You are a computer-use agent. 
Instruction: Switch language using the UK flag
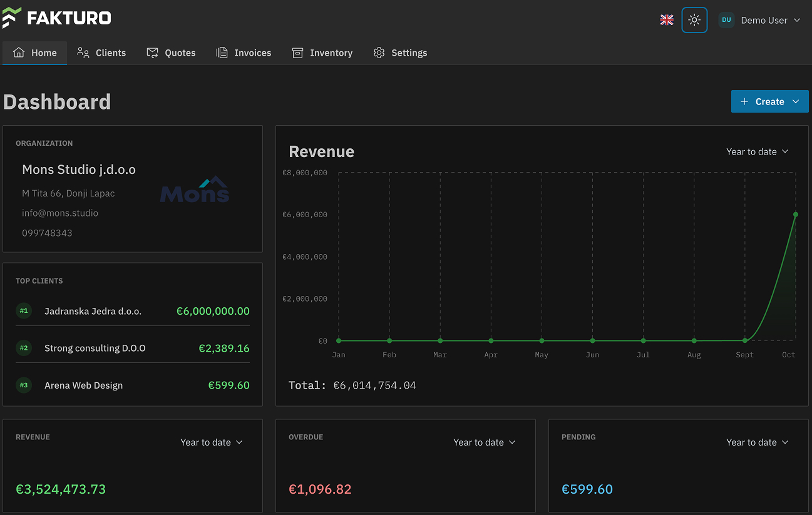[x=666, y=20]
